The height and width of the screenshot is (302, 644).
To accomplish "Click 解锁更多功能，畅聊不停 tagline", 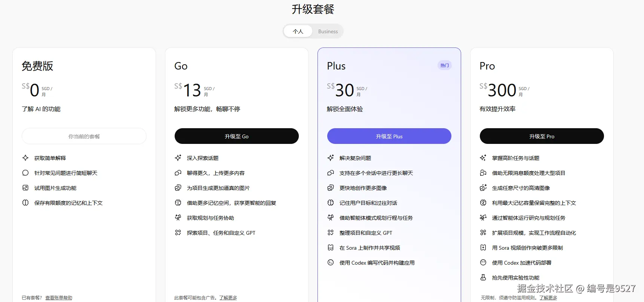I will [207, 109].
